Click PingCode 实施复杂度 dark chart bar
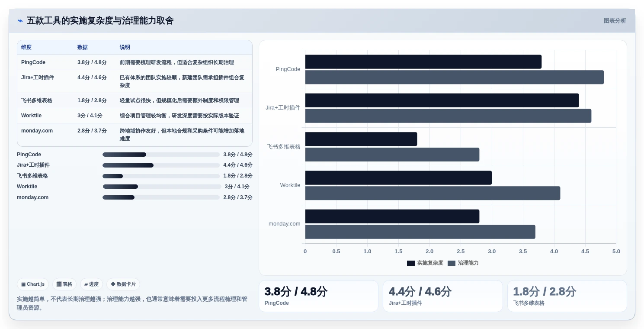Image resolution: width=644 pixels, height=329 pixels. (423, 61)
